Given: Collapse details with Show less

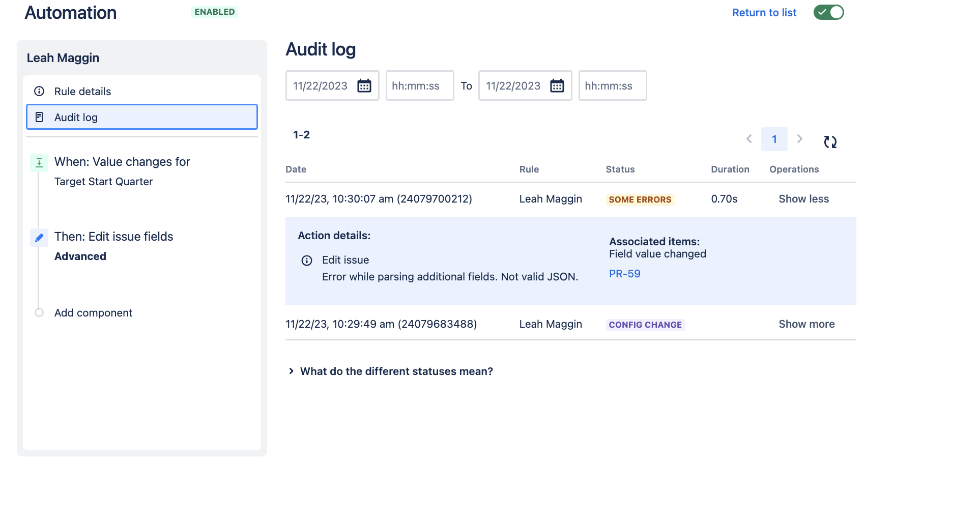Looking at the screenshot, I should pyautogui.click(x=803, y=198).
